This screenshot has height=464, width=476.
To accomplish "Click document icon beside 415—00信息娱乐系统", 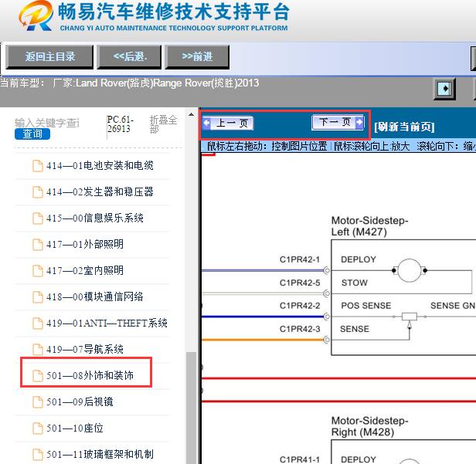I will [38, 218].
